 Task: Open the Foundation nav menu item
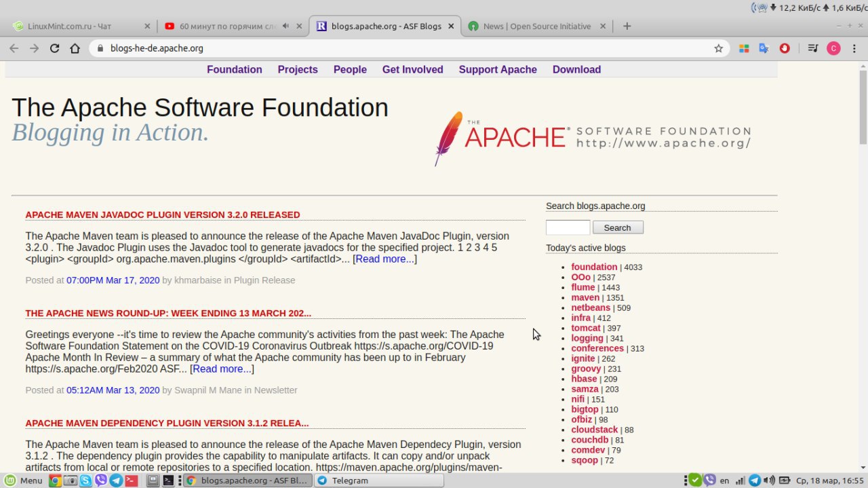pos(234,69)
